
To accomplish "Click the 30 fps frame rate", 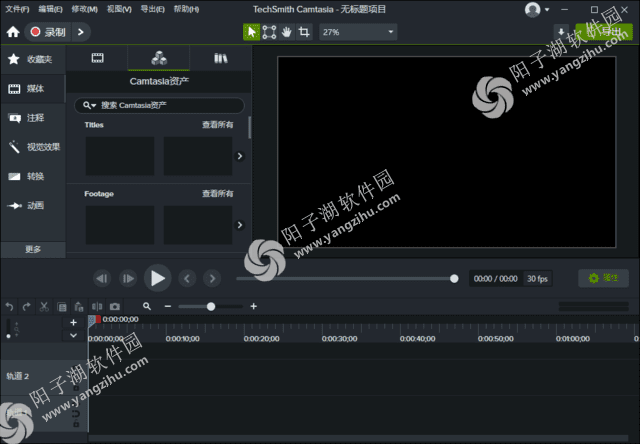I will click(x=537, y=279).
